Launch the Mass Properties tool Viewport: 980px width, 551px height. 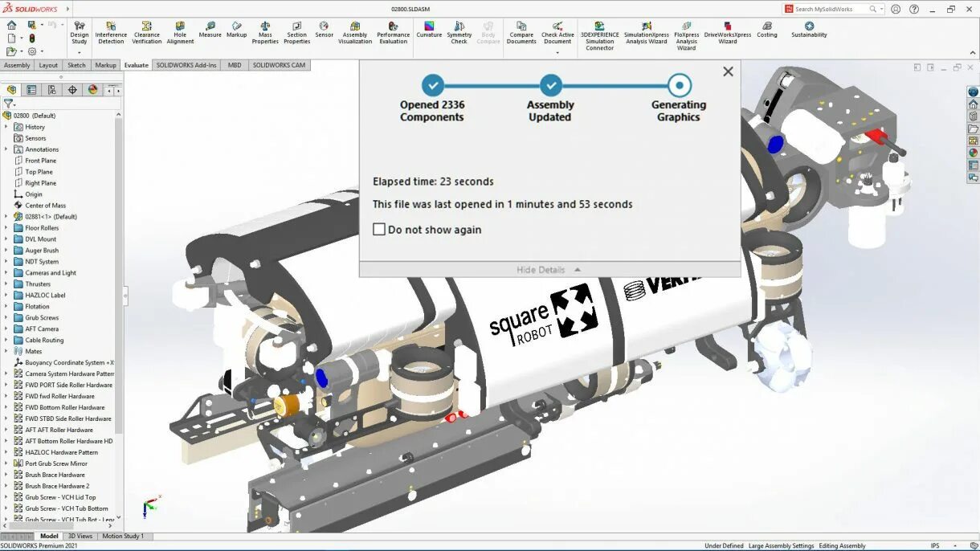[x=265, y=34]
